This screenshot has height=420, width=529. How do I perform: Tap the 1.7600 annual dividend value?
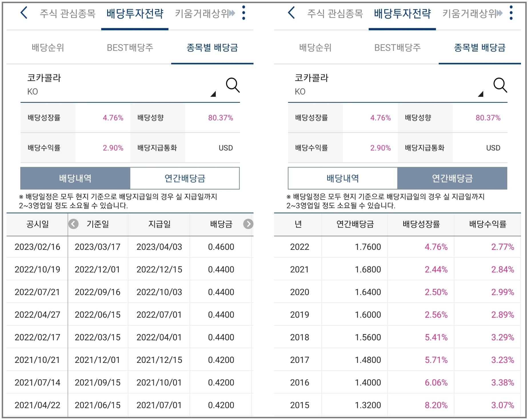[x=368, y=247]
